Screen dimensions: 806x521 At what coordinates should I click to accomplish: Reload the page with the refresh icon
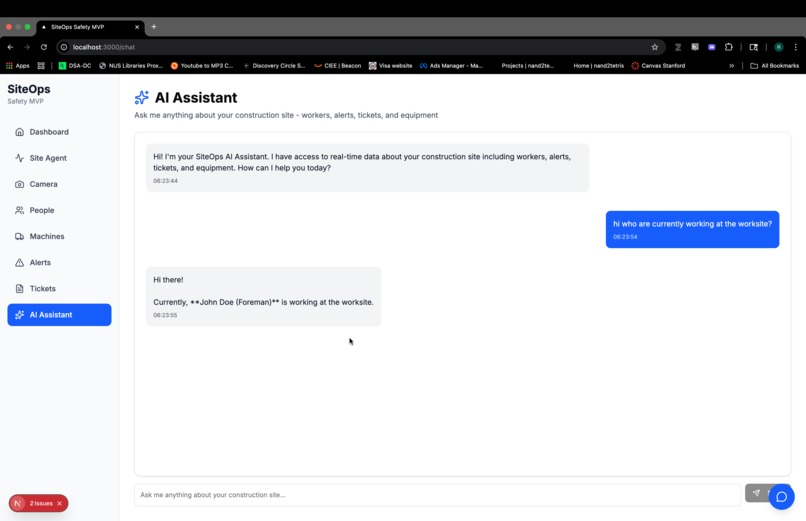(x=44, y=47)
